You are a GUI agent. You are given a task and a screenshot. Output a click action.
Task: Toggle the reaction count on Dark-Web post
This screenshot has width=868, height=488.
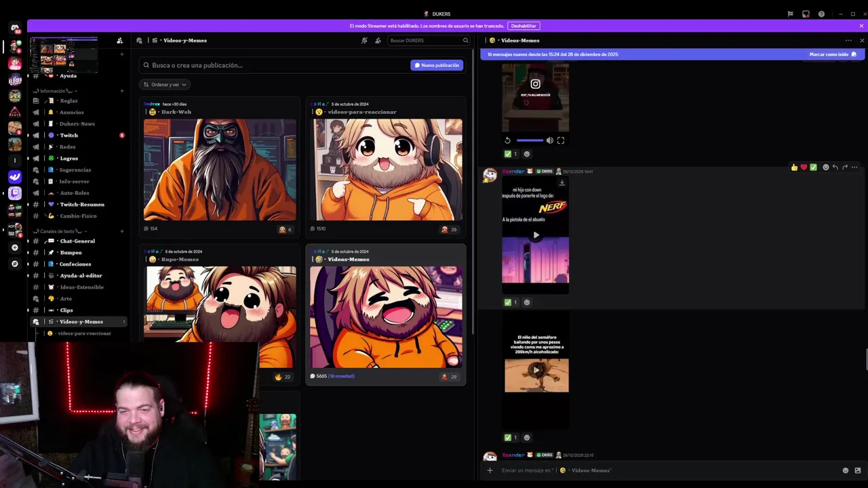285,229
